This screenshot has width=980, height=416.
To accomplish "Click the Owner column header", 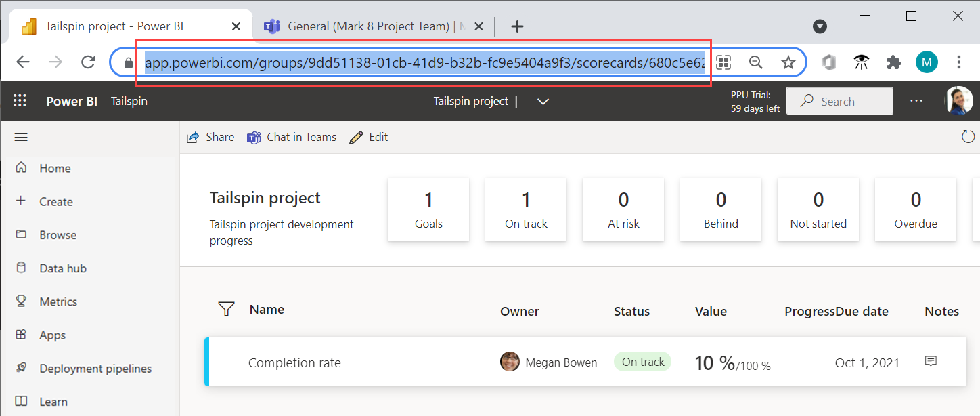I will pyautogui.click(x=520, y=312).
